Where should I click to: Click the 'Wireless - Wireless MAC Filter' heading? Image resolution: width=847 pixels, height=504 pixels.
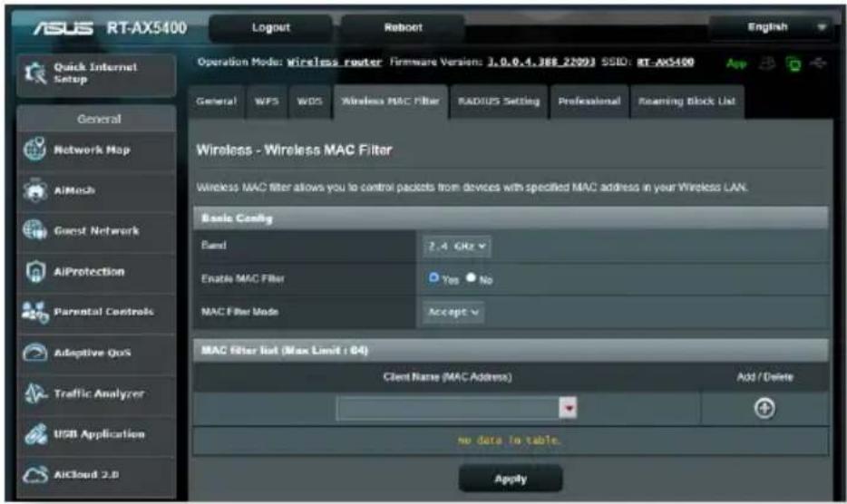[294, 150]
